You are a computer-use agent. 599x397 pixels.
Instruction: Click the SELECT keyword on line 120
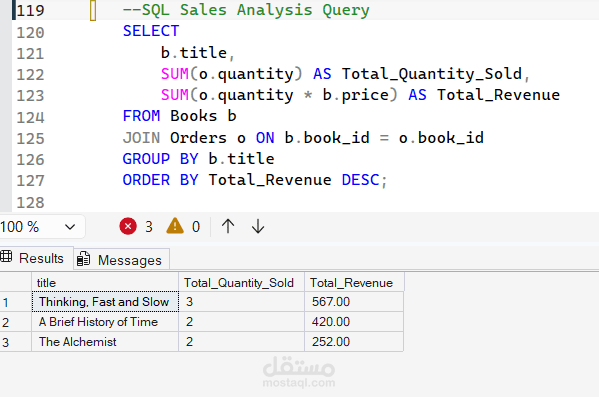coord(151,31)
